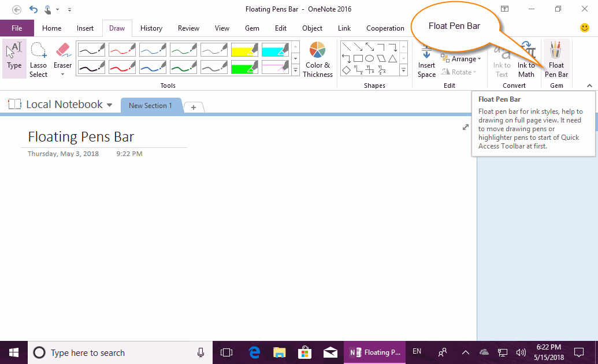Switch to the Insert tab
The image size is (598, 364).
coord(85,28)
